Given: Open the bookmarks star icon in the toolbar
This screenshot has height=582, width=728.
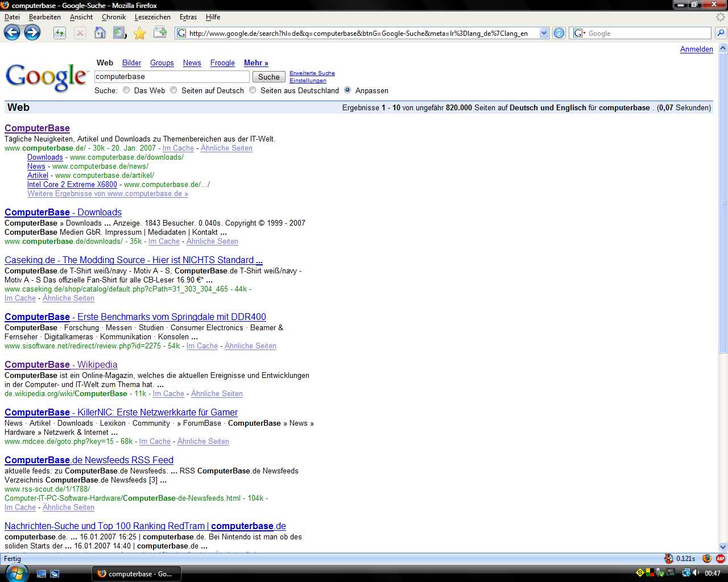Looking at the screenshot, I should coord(139,33).
